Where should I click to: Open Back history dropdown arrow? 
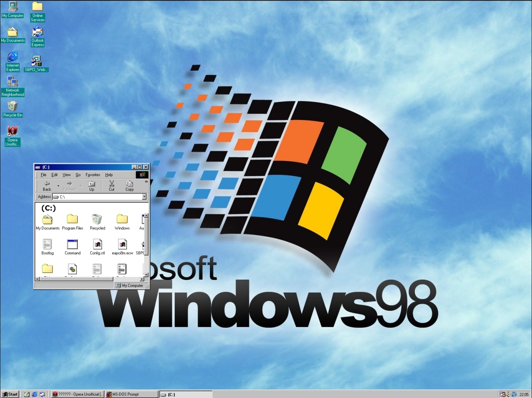[58, 186]
